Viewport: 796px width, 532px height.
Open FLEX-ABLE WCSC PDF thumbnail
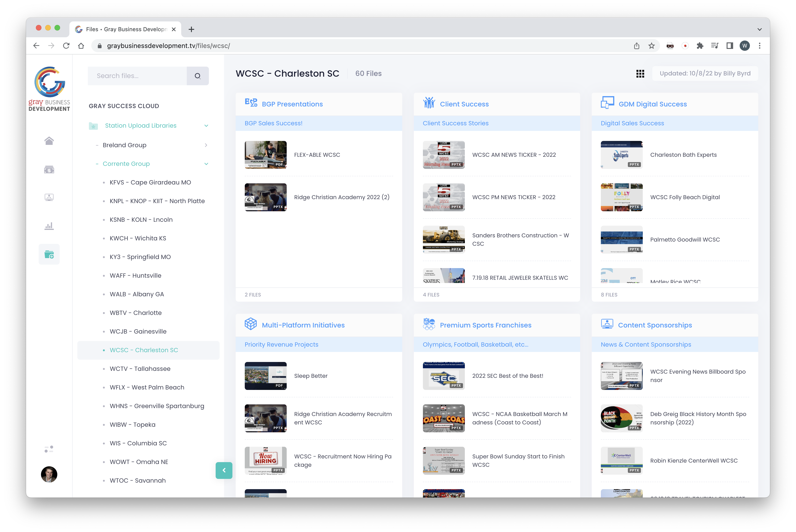(x=265, y=155)
